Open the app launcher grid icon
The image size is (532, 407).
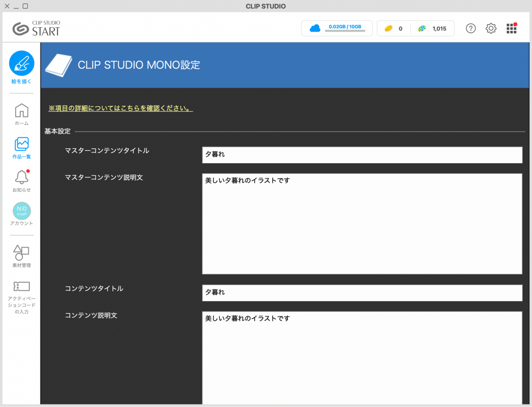click(x=512, y=28)
